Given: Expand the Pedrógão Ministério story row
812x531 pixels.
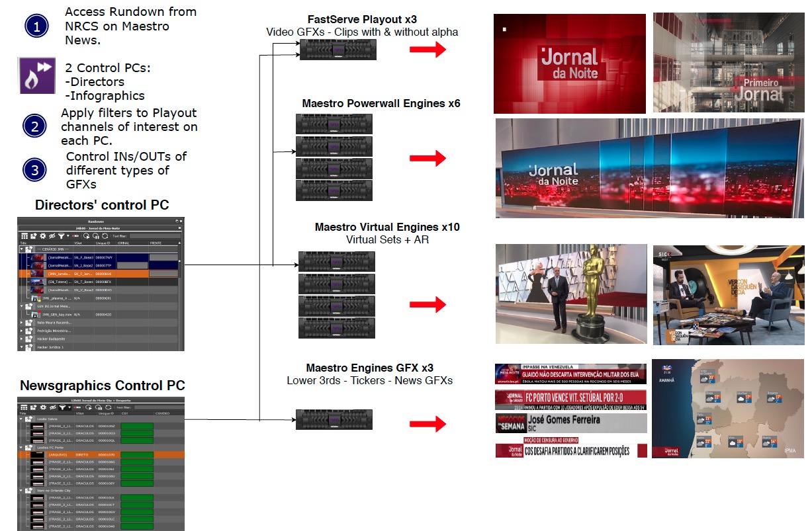Looking at the screenshot, I should click(21, 331).
